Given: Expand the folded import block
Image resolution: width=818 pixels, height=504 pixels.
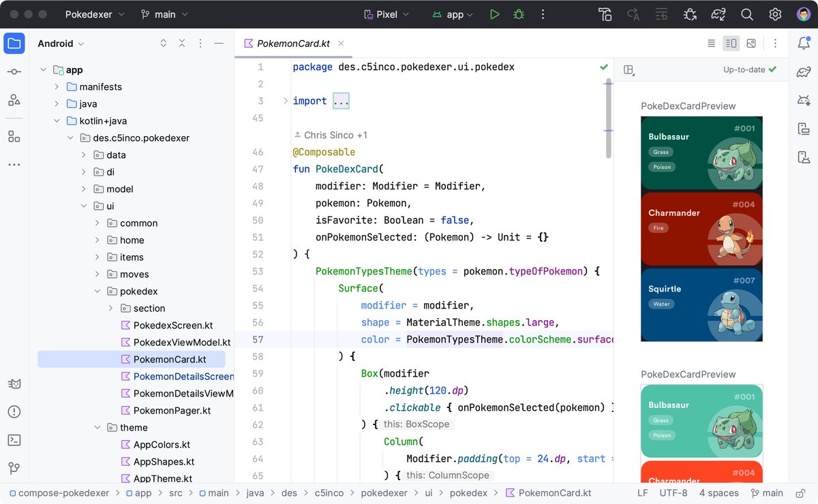Looking at the screenshot, I should (286, 101).
